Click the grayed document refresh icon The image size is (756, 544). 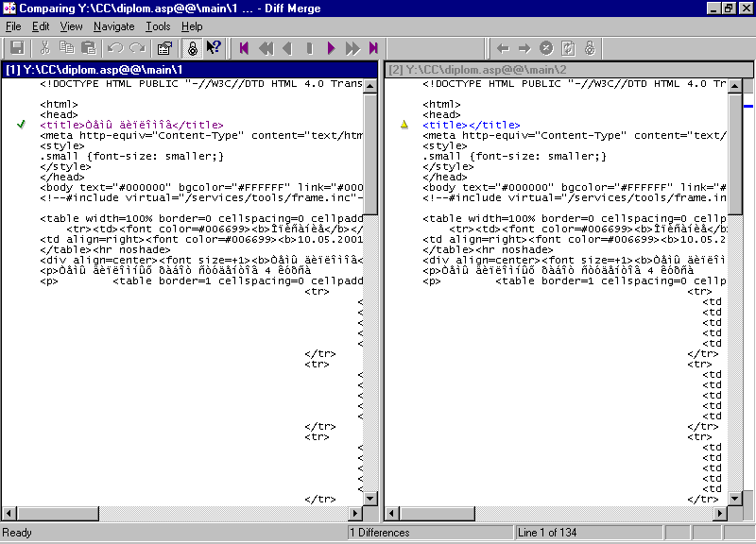coord(568,48)
